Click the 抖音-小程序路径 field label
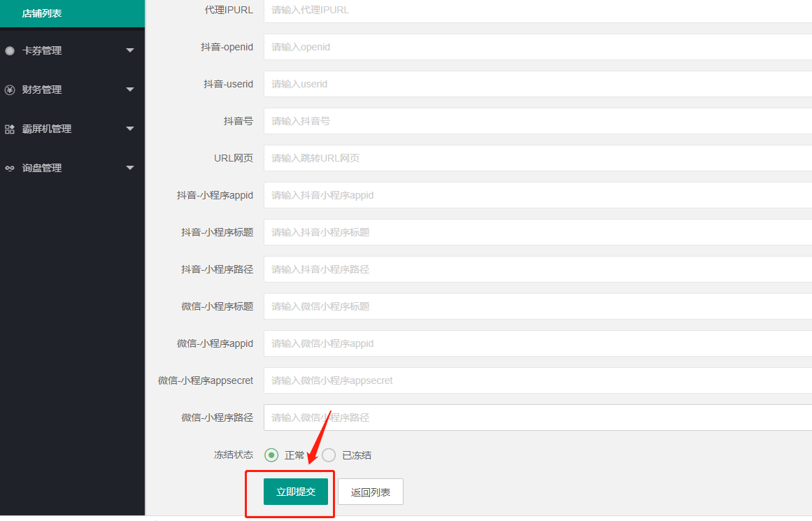This screenshot has height=521, width=812. click(x=218, y=269)
